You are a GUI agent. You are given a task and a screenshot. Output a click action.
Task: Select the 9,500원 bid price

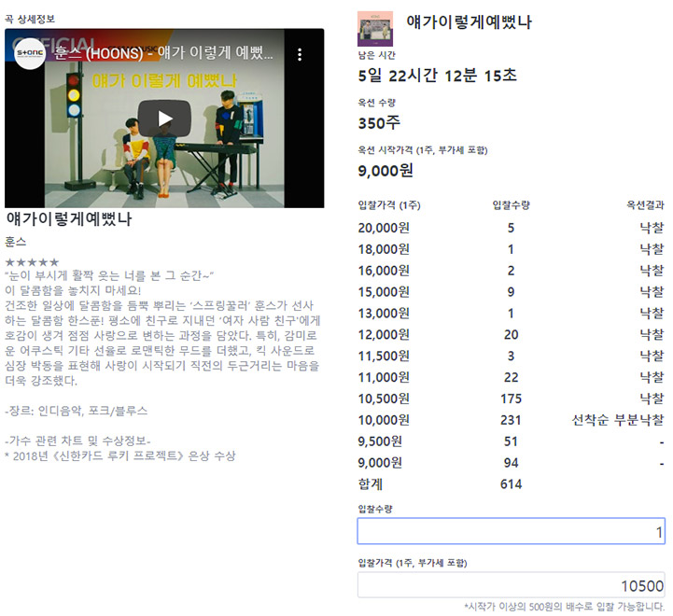[380, 441]
